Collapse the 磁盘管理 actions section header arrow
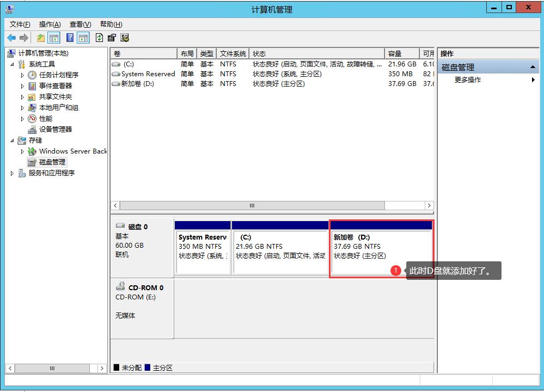Image resolution: width=544 pixels, height=392 pixels. click(533, 67)
